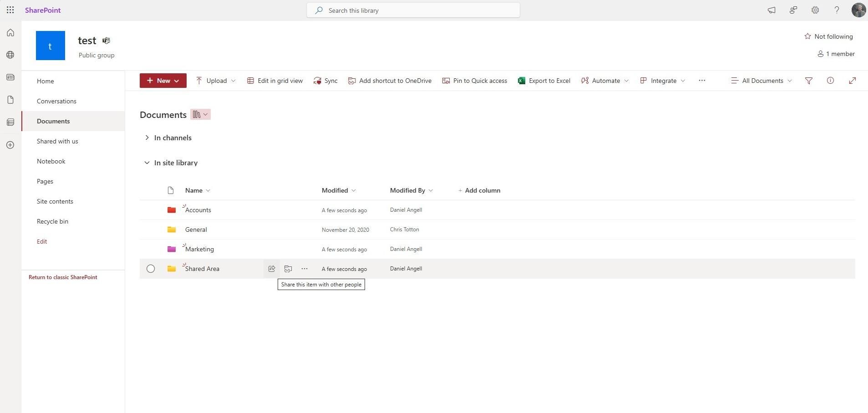
Task: Go to SharePoint home icon in left rail
Action: (x=10, y=33)
